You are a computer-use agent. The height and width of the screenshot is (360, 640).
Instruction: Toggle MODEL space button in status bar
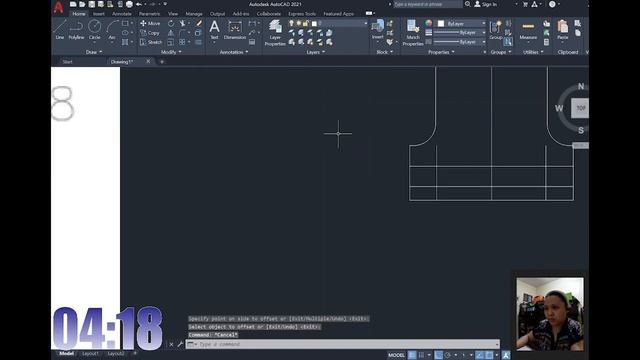(396, 355)
